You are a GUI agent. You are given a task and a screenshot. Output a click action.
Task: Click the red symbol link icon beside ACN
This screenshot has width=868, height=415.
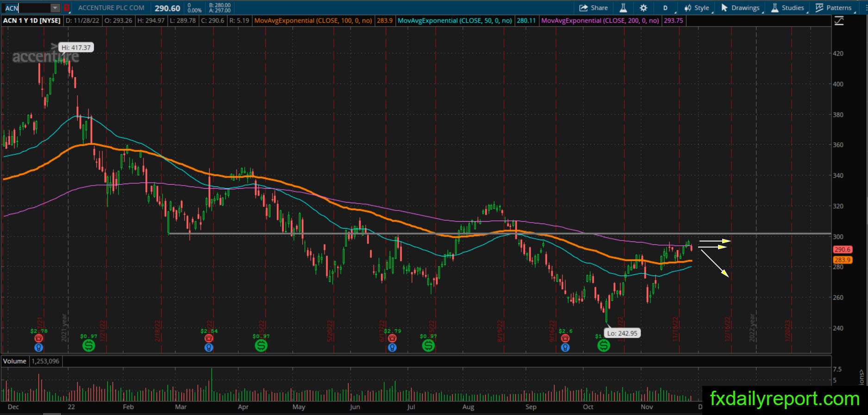[x=67, y=8]
